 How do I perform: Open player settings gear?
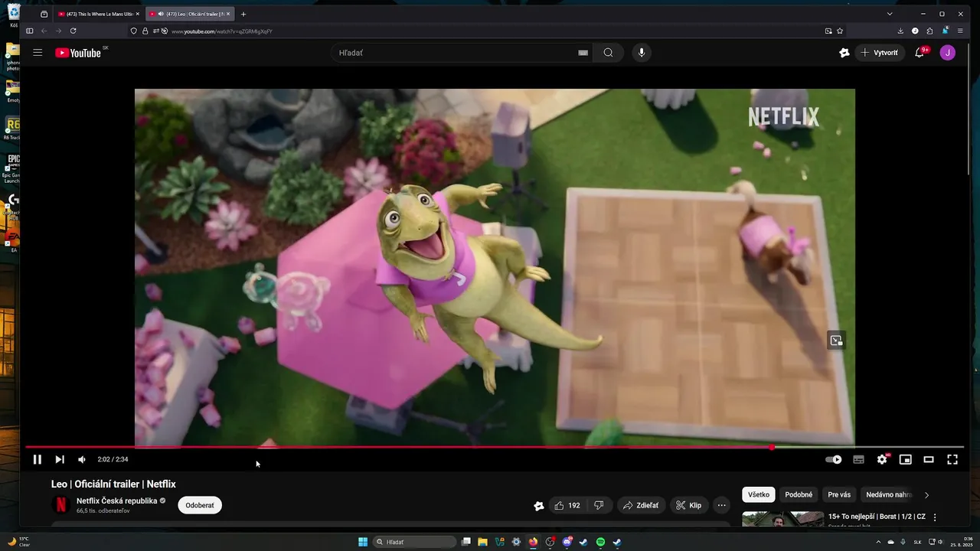tap(882, 459)
